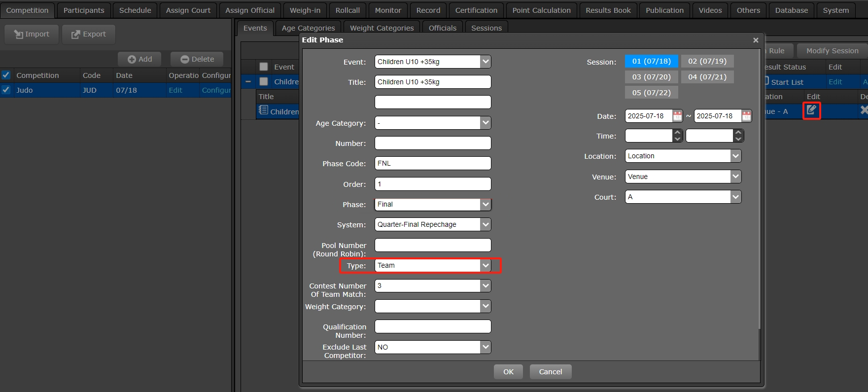Viewport: 868px width, 392px height.
Task: Toggle the select-all checkbox in Competition header
Action: [6, 75]
